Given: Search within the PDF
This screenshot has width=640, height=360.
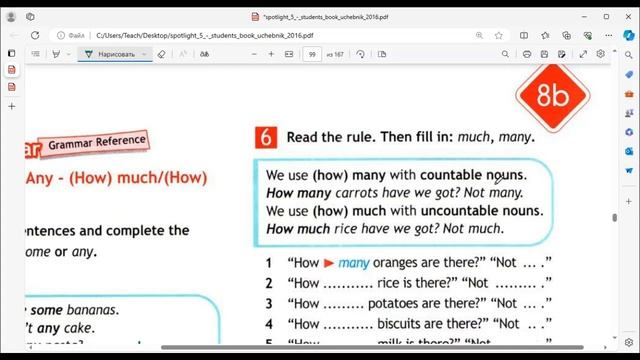Looking at the screenshot, I should [x=505, y=54].
